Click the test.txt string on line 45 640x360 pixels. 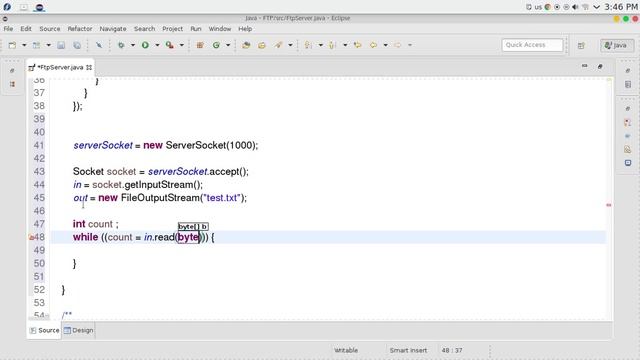click(x=222, y=198)
